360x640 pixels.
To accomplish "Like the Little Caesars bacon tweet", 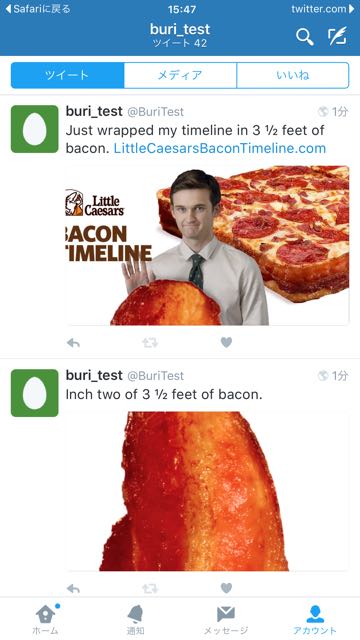I will [x=226, y=343].
